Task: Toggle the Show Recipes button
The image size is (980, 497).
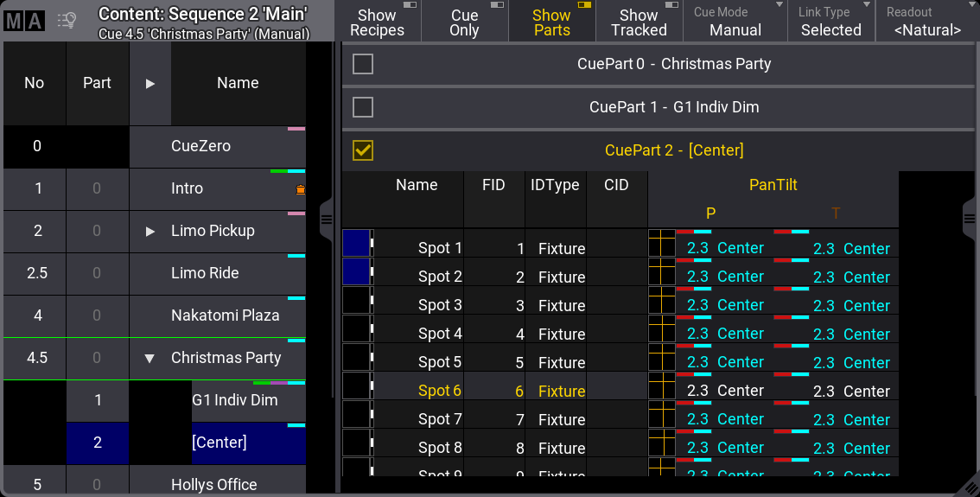Action: coord(377,21)
